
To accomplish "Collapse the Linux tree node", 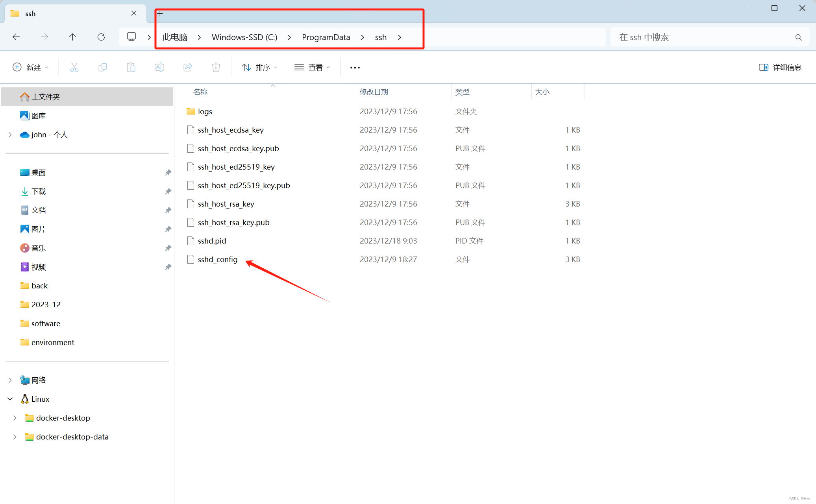I will click(x=10, y=399).
